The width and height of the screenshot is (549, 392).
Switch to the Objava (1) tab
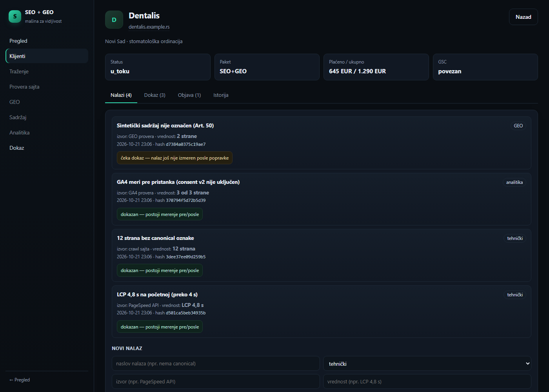tap(189, 95)
